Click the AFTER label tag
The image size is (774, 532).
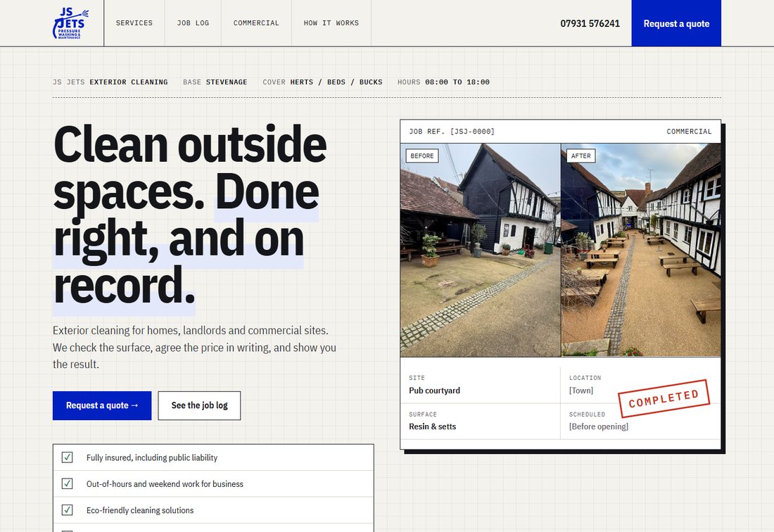coord(581,156)
